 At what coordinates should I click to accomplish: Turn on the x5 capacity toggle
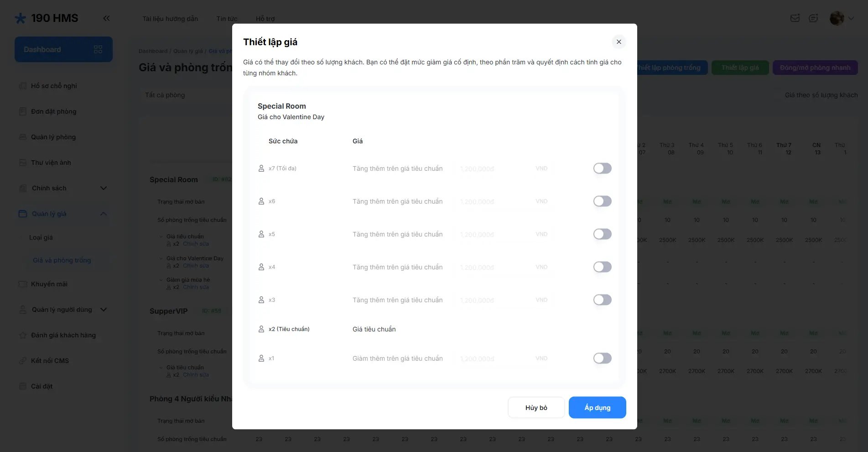[602, 234]
